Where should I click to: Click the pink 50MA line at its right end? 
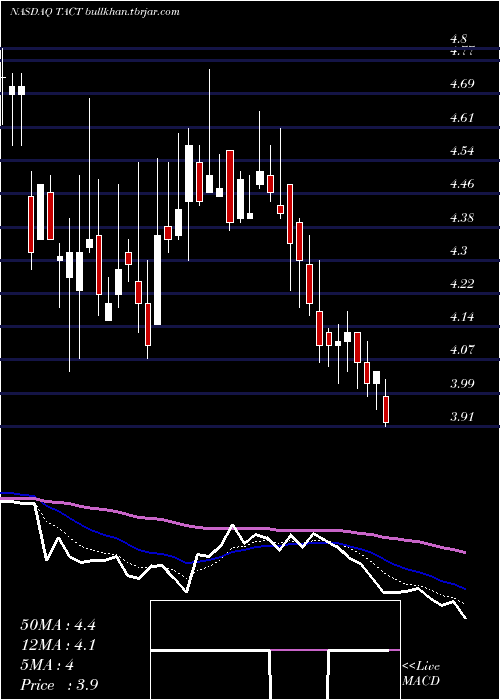click(463, 552)
